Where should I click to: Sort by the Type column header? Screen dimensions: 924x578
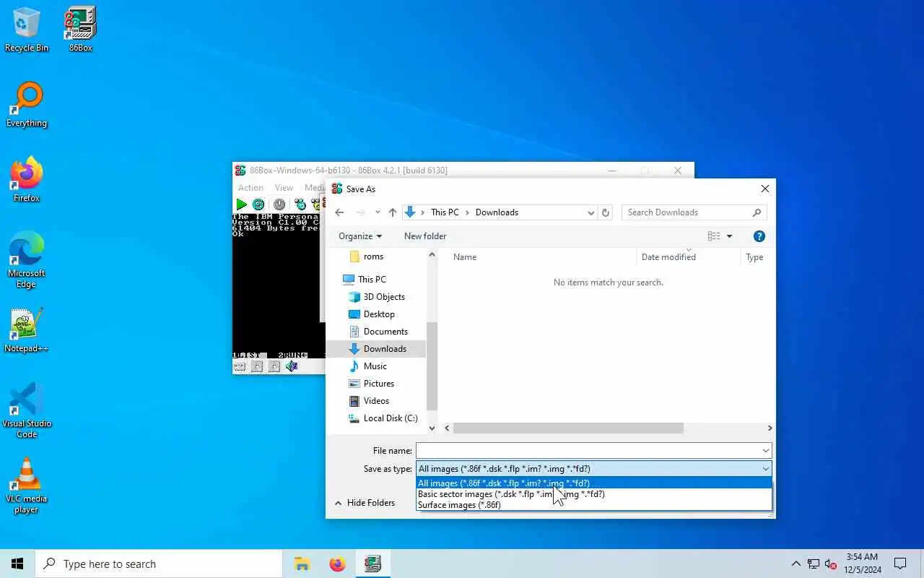click(x=754, y=257)
